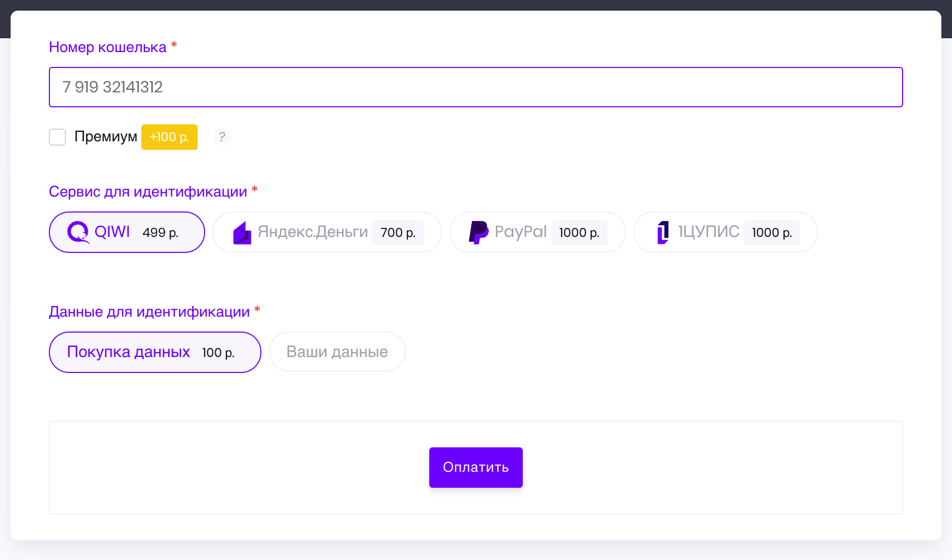Image resolution: width=952 pixels, height=560 pixels.
Task: Open the question mark help tooltip
Action: (222, 137)
